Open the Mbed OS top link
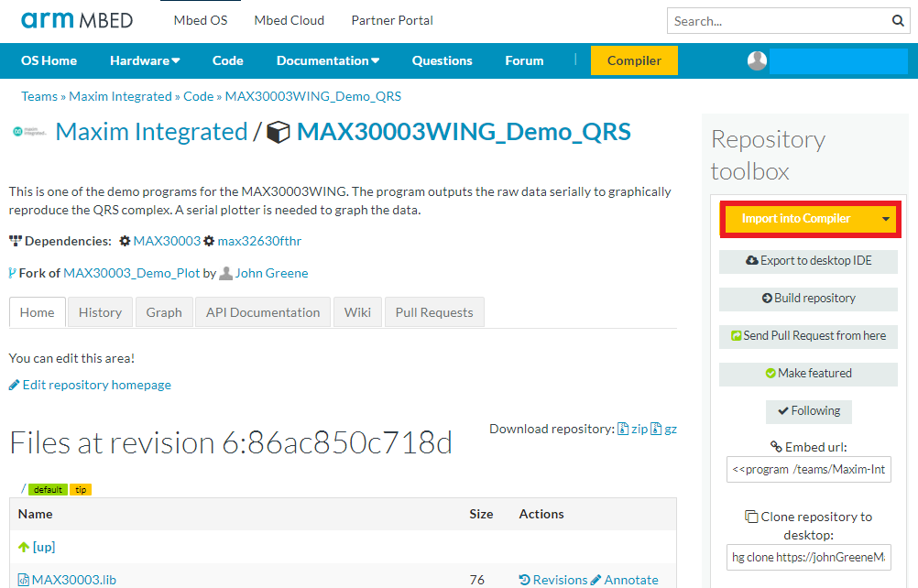The image size is (918, 588). (201, 20)
